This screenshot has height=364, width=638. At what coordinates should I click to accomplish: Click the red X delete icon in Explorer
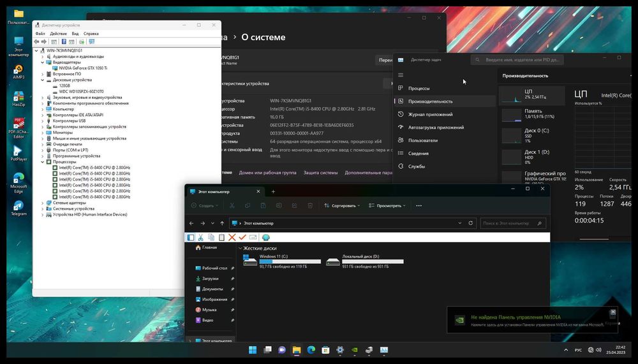[232, 238]
